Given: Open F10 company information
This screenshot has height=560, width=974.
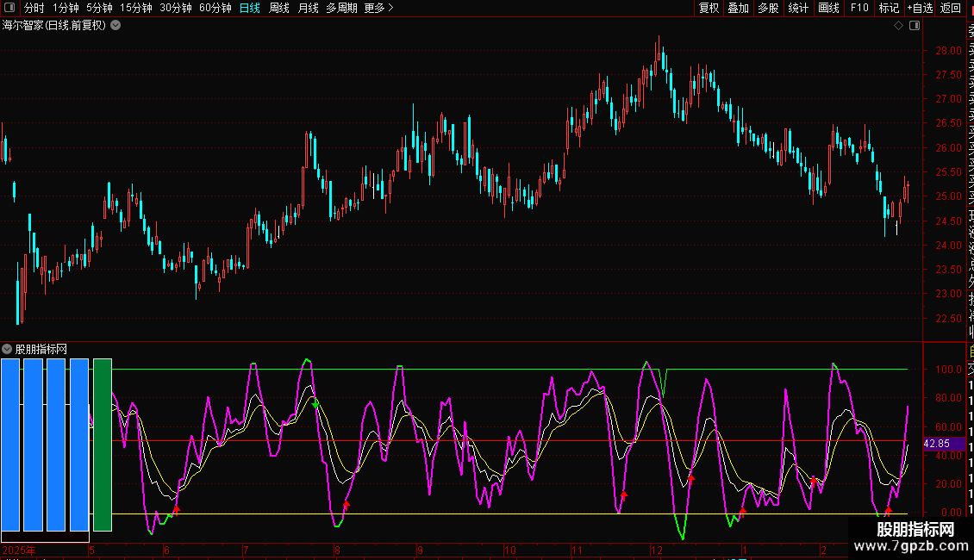Looking at the screenshot, I should (859, 8).
